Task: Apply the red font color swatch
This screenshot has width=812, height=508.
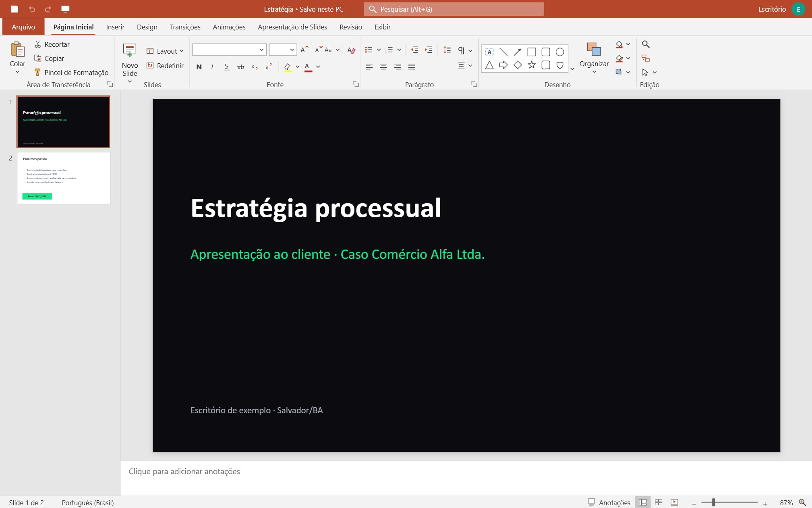Action: pyautogui.click(x=308, y=67)
